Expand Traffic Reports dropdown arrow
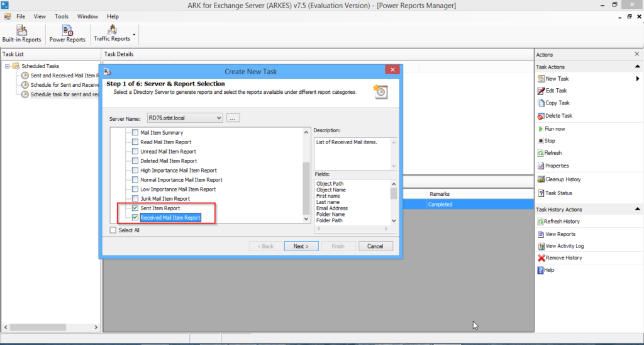Viewport: 644px width, 345px height. click(x=134, y=35)
